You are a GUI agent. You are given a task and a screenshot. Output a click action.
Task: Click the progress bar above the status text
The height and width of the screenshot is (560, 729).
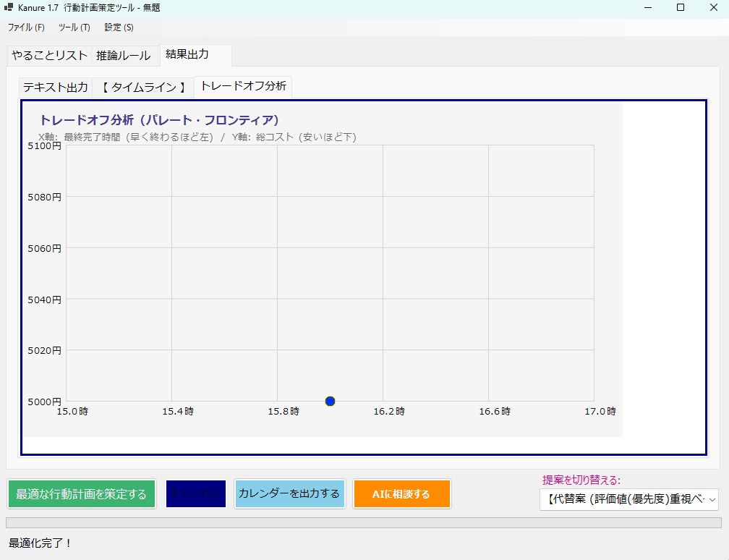(364, 523)
